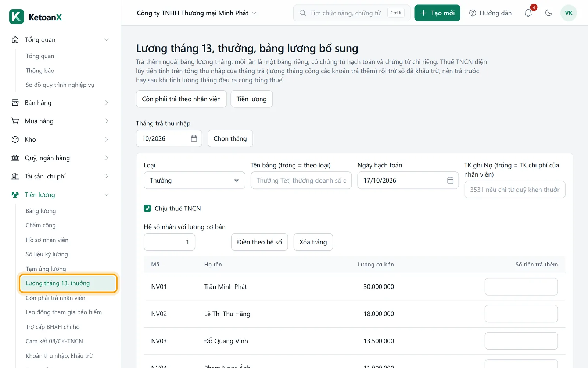Open Hồ sơ nhân viên menu item

(47, 240)
